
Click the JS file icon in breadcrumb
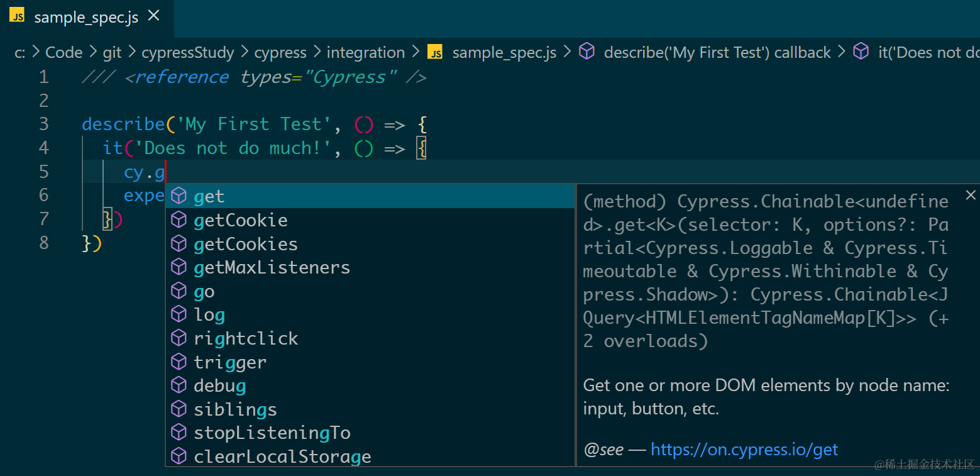435,52
